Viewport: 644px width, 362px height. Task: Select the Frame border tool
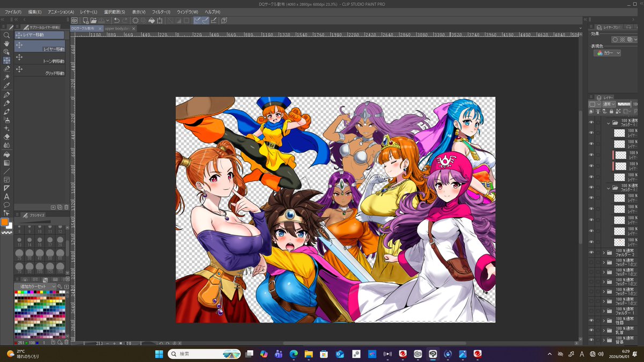(6, 180)
